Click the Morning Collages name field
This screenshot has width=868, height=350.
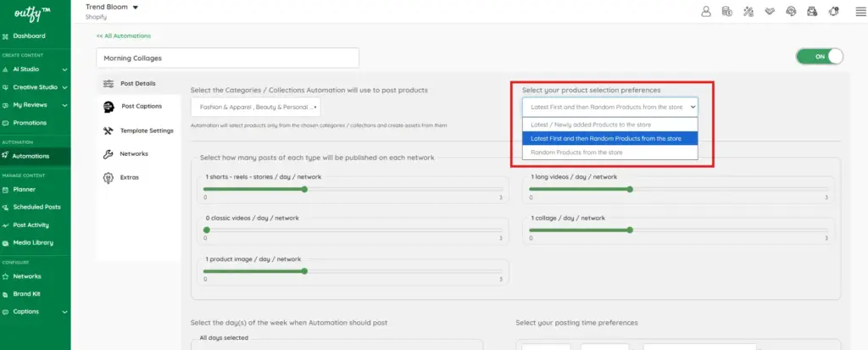pyautogui.click(x=227, y=58)
